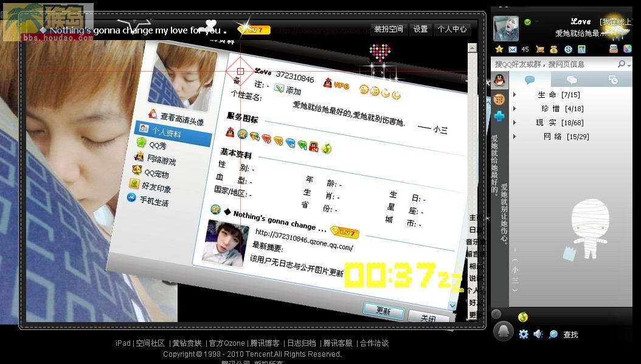This screenshot has height=364, width=641.
Task: Click the 添加 remark pencil icon
Action: tap(279, 88)
